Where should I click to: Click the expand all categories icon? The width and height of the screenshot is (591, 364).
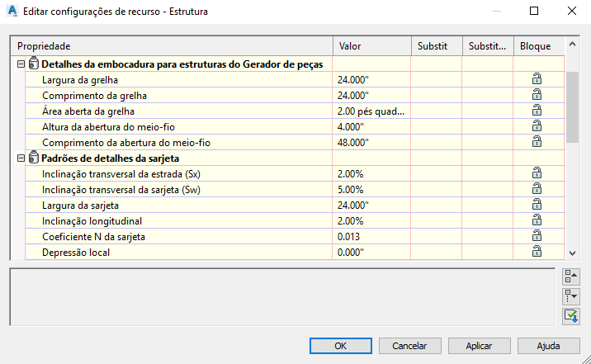(571, 296)
